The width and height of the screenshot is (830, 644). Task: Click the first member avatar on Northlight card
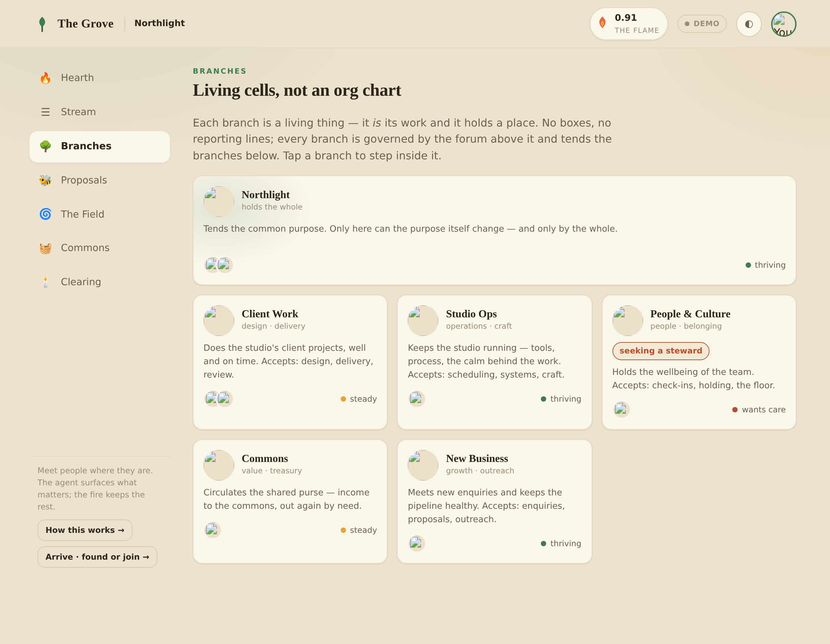(x=212, y=265)
